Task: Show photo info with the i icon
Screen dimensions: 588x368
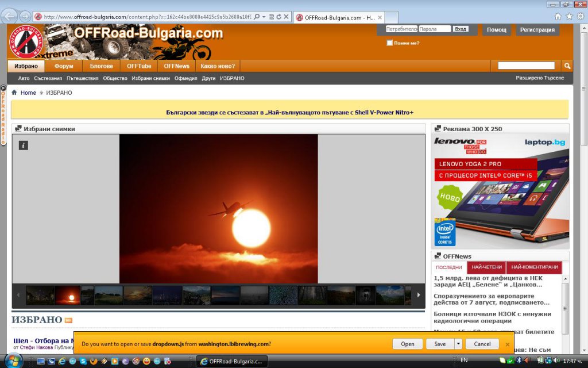Action: tap(23, 145)
